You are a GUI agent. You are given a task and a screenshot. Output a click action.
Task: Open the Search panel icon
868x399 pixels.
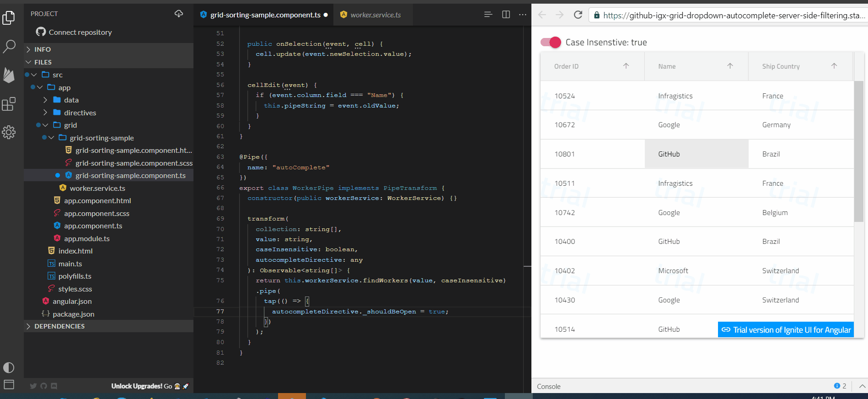coord(9,46)
